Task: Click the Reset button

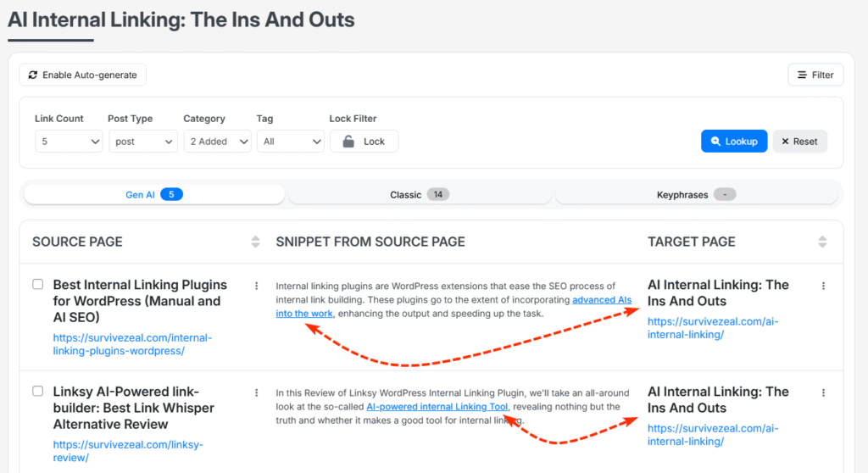Action: pyautogui.click(x=800, y=142)
